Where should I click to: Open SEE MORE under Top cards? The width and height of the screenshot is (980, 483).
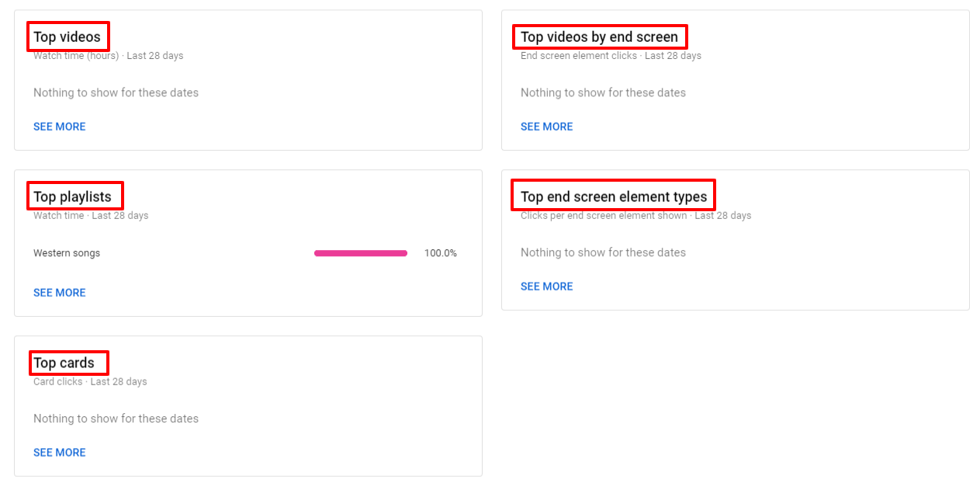tap(59, 453)
